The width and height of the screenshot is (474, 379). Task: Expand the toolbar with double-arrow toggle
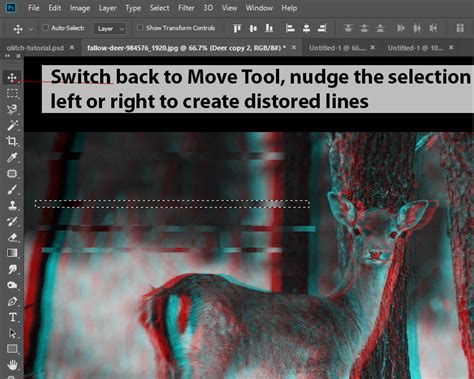7,56
